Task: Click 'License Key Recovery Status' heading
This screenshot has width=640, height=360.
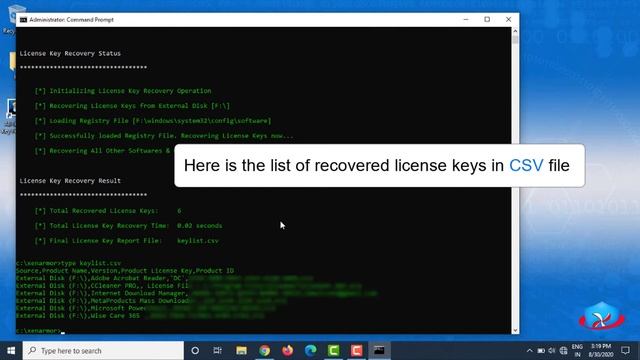Action: click(x=70, y=53)
